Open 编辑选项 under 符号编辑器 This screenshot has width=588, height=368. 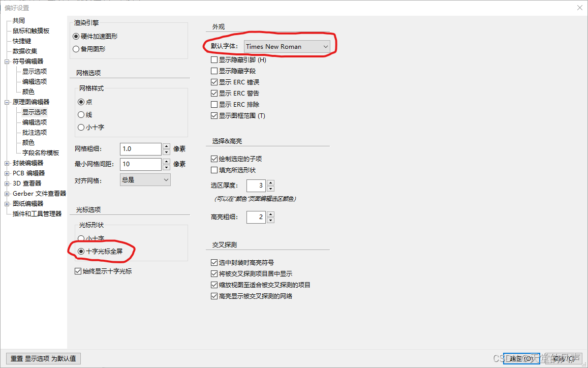[35, 81]
